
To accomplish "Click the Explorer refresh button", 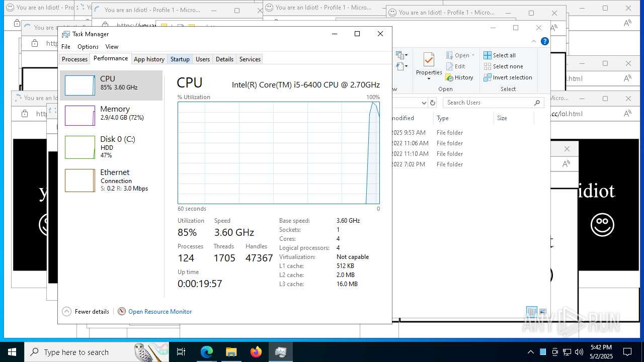I will click(x=432, y=103).
